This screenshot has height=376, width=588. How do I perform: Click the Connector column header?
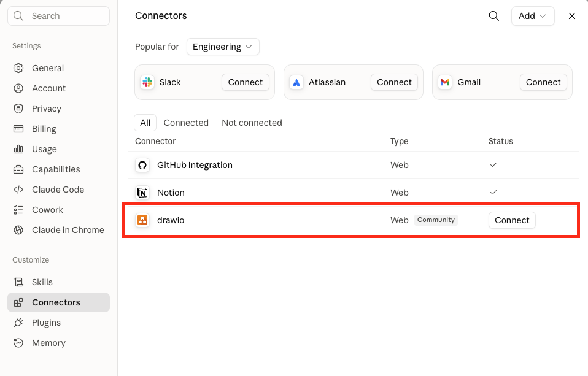(x=155, y=141)
